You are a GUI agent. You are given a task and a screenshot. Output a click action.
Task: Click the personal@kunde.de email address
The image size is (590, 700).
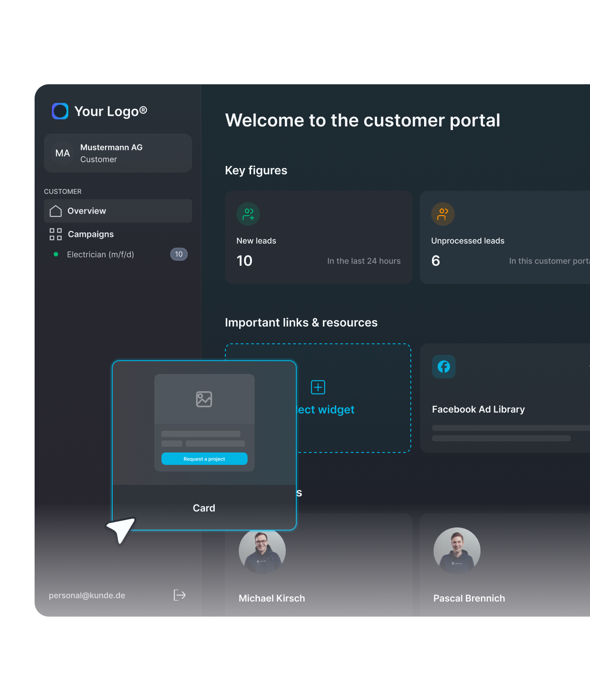point(87,595)
